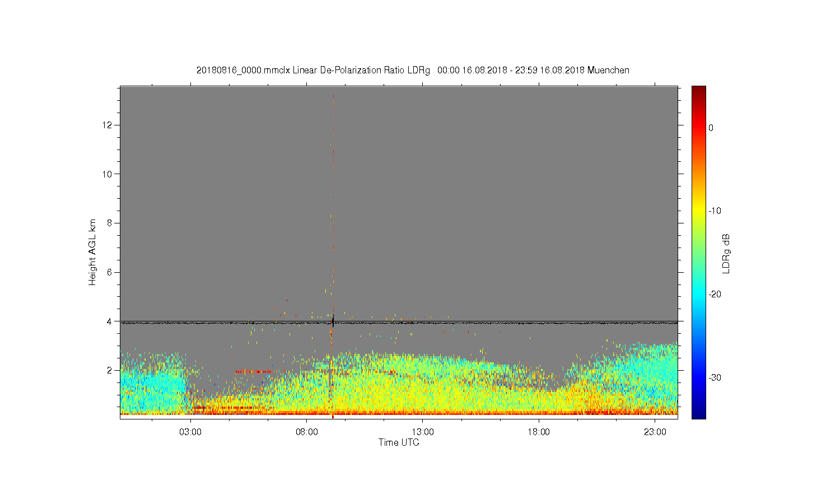Click the colorbar value -30
The height and width of the screenshot is (504, 840).
714,378
